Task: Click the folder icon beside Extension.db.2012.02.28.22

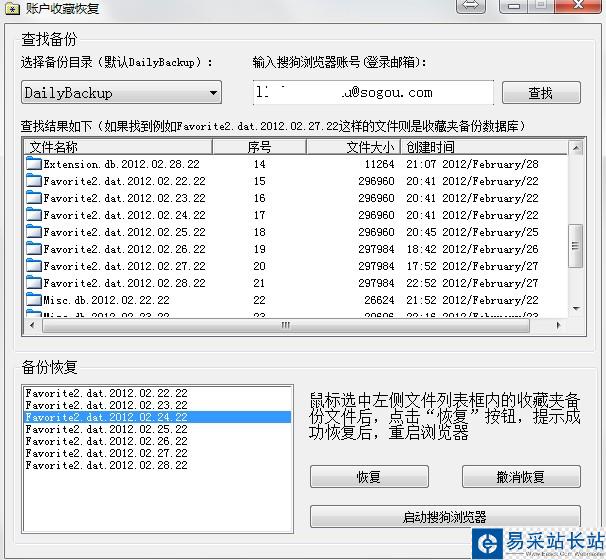Action: (x=34, y=164)
